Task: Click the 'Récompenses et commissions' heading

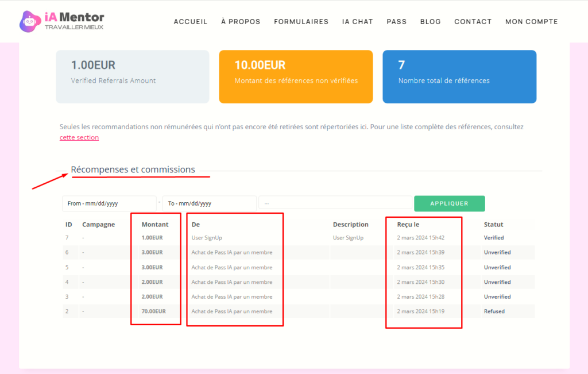Action: (x=133, y=169)
